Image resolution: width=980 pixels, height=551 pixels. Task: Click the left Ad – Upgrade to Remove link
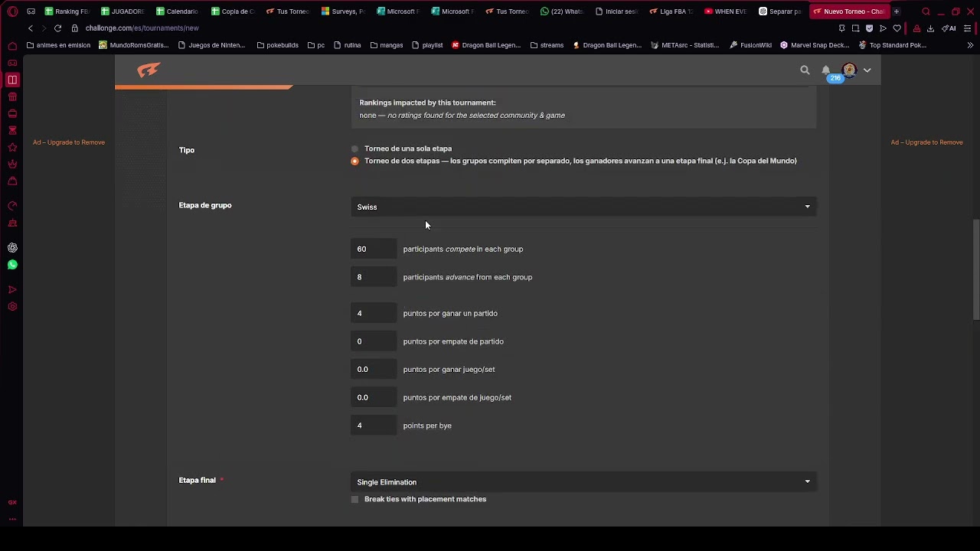[x=69, y=142]
